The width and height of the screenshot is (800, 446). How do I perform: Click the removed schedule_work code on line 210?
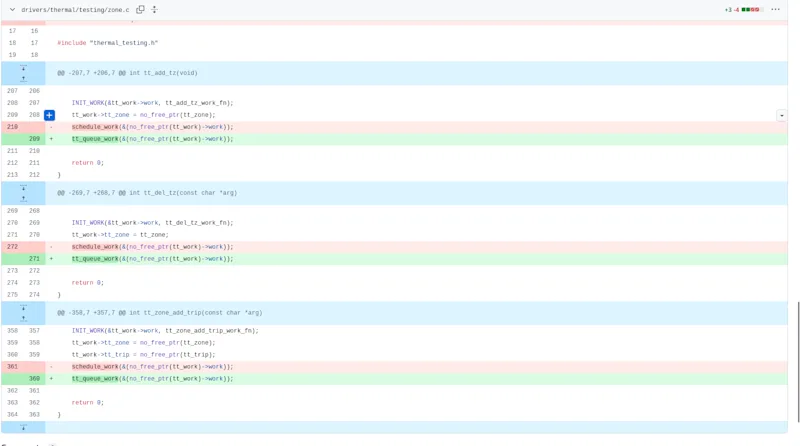[153, 127]
